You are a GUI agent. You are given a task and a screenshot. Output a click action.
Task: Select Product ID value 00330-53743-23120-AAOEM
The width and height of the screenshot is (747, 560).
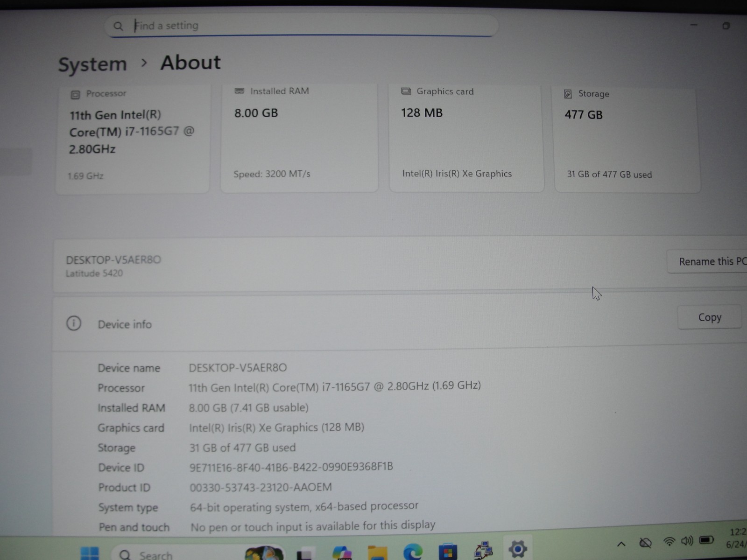[261, 487]
